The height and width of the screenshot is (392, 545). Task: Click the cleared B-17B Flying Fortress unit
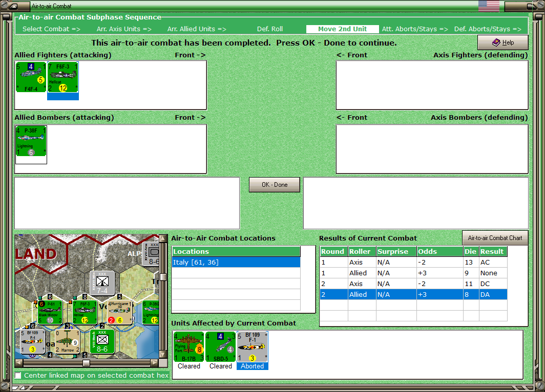[188, 347]
